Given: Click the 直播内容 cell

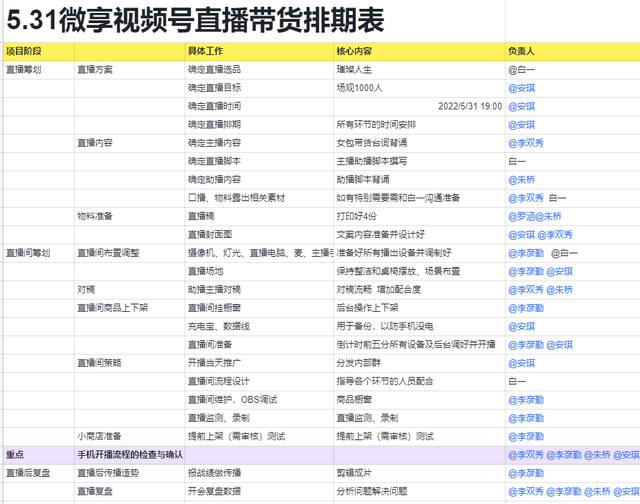Looking at the screenshot, I should [x=129, y=143].
